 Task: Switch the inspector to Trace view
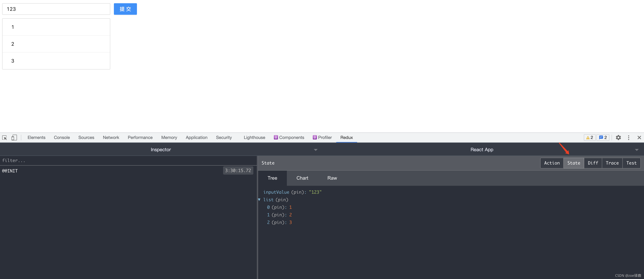612,163
